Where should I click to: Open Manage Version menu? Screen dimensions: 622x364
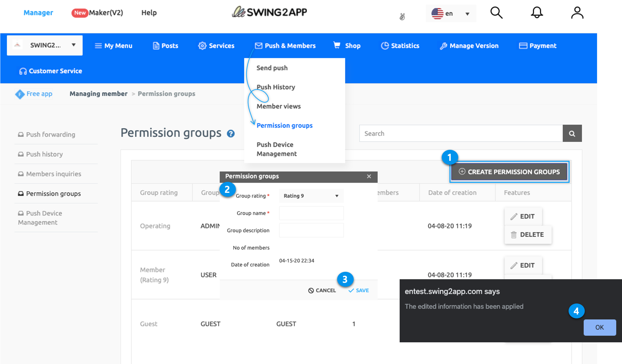click(x=469, y=46)
